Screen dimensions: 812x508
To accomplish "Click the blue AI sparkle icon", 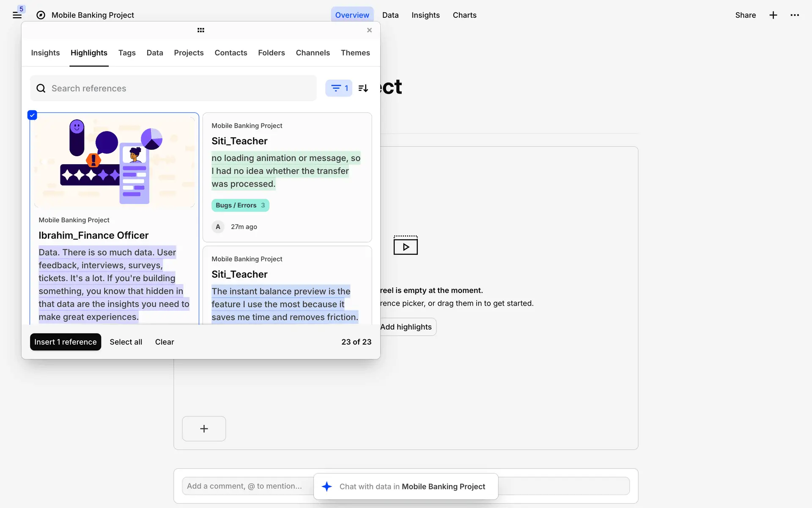I will [x=326, y=486].
